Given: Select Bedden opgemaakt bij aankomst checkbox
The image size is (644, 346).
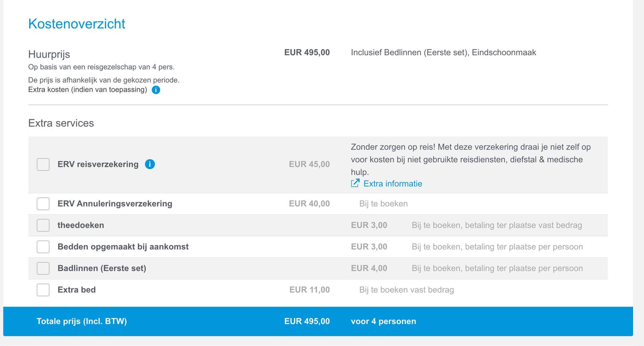Looking at the screenshot, I should click(x=43, y=247).
